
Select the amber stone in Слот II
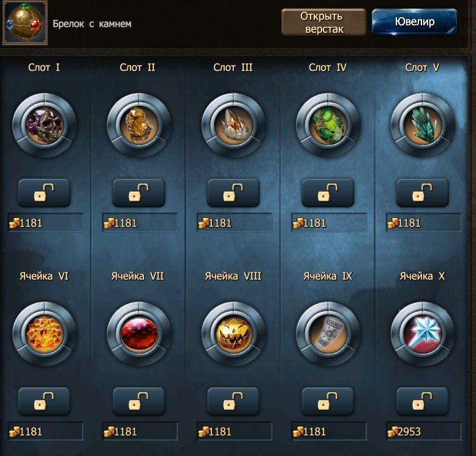[138, 125]
